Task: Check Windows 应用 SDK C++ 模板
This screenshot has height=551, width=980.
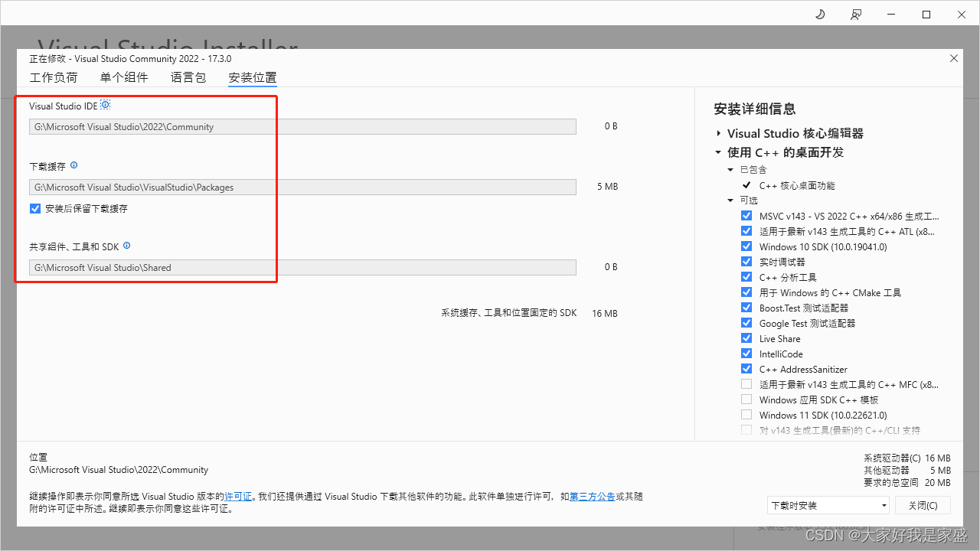Action: [746, 399]
